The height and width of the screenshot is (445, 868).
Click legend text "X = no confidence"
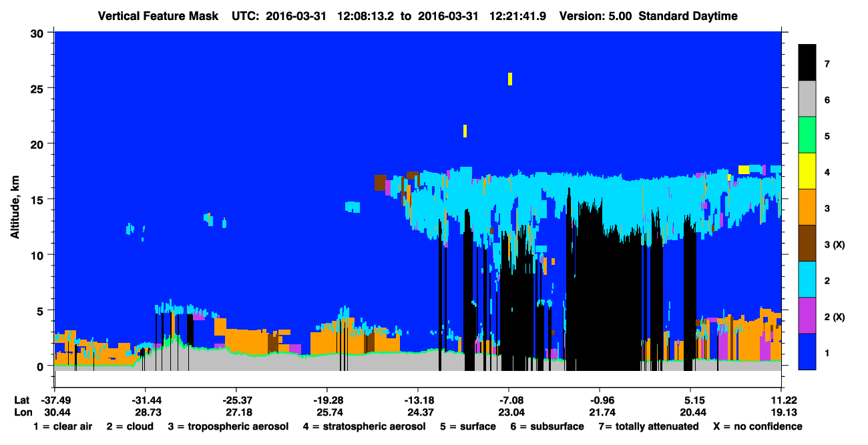pos(757,426)
